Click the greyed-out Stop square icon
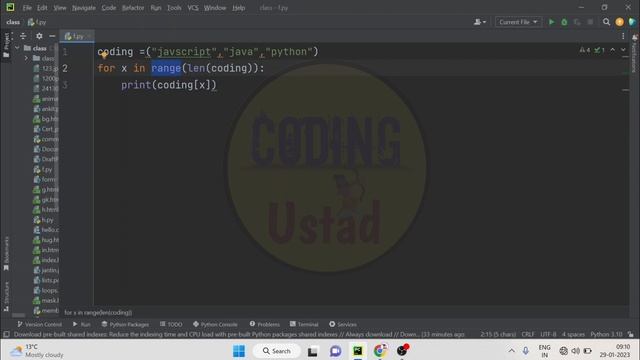 coord(590,22)
